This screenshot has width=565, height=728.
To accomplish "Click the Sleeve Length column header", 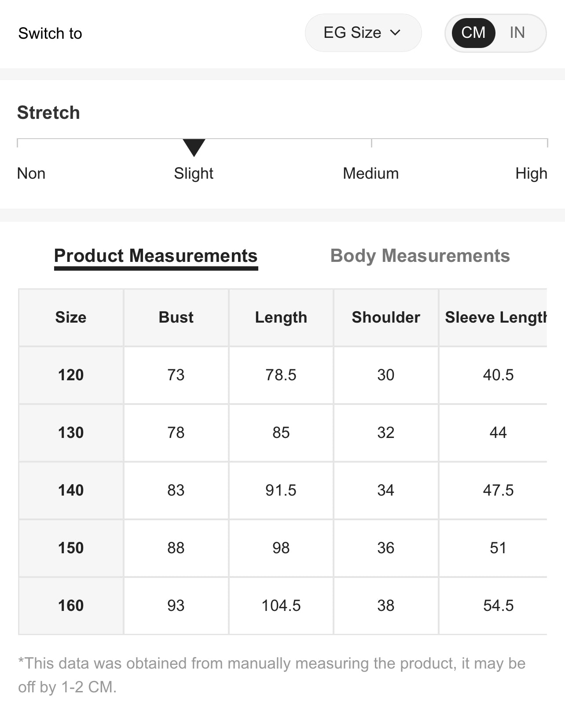I will (x=495, y=317).
